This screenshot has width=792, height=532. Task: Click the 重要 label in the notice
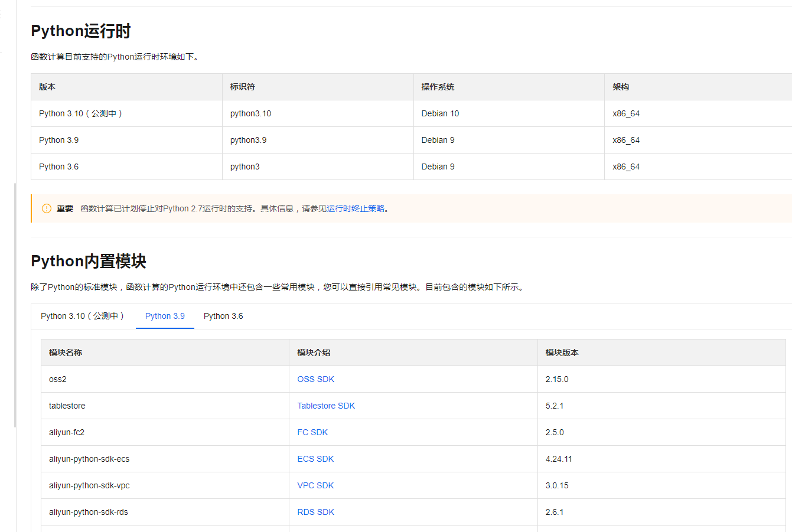coord(65,208)
